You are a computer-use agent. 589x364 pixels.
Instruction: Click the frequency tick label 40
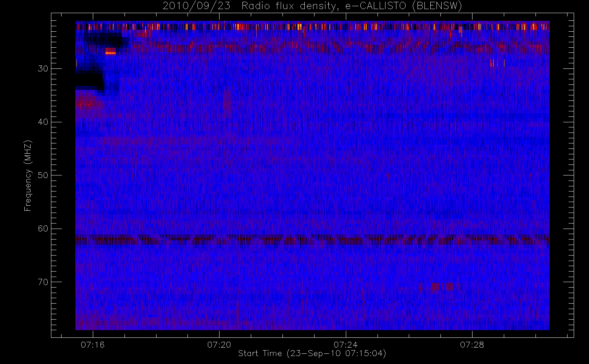[x=43, y=122]
